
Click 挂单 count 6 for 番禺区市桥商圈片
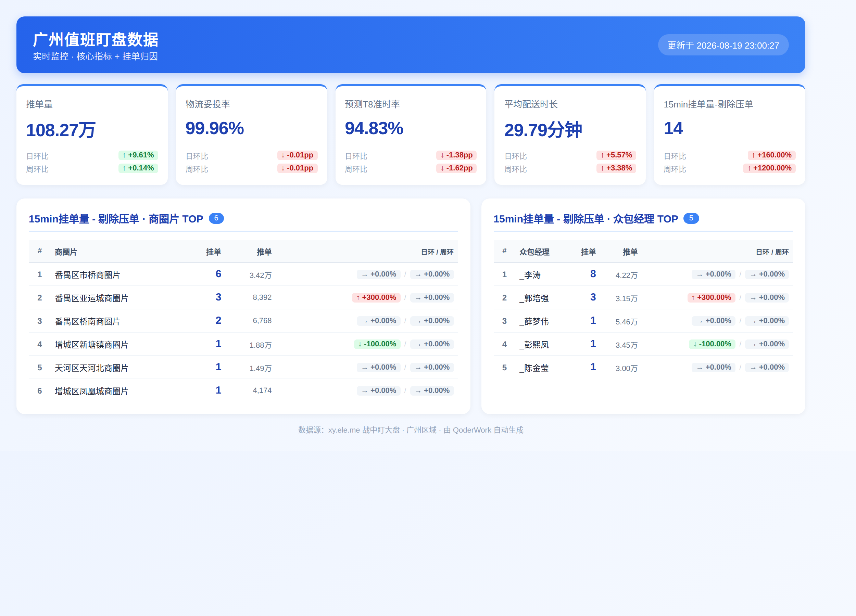[x=218, y=274]
